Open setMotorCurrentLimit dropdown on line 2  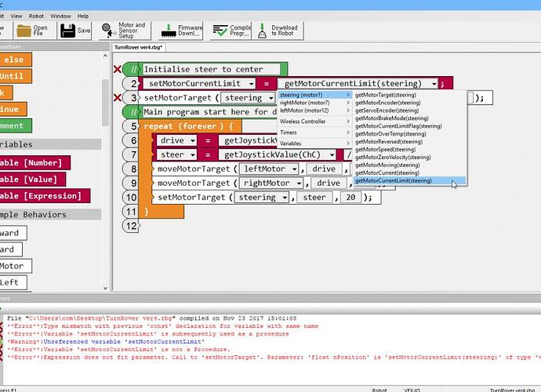(x=252, y=84)
